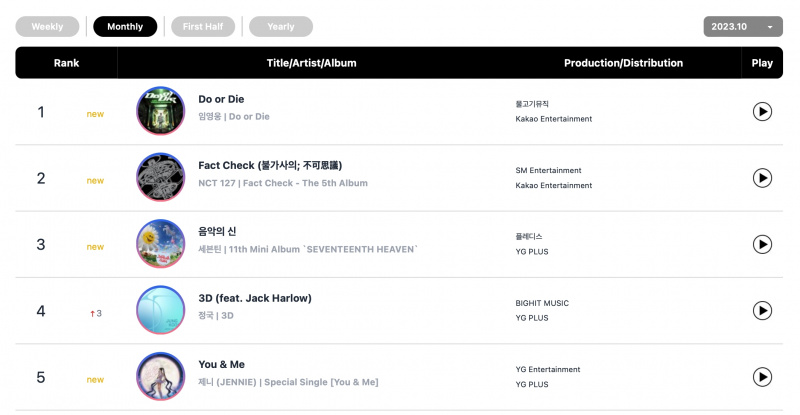This screenshot has width=800, height=415.
Task: Open the You & Me cover thumbnail
Action: point(161,376)
